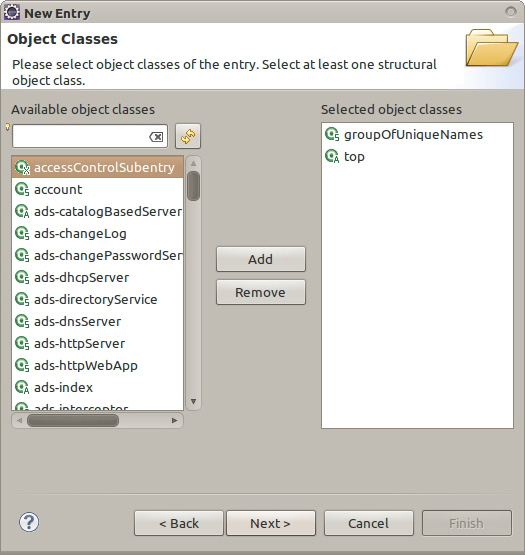Click the folder icon in the dialog header
The image size is (525, 555).
(x=492, y=48)
